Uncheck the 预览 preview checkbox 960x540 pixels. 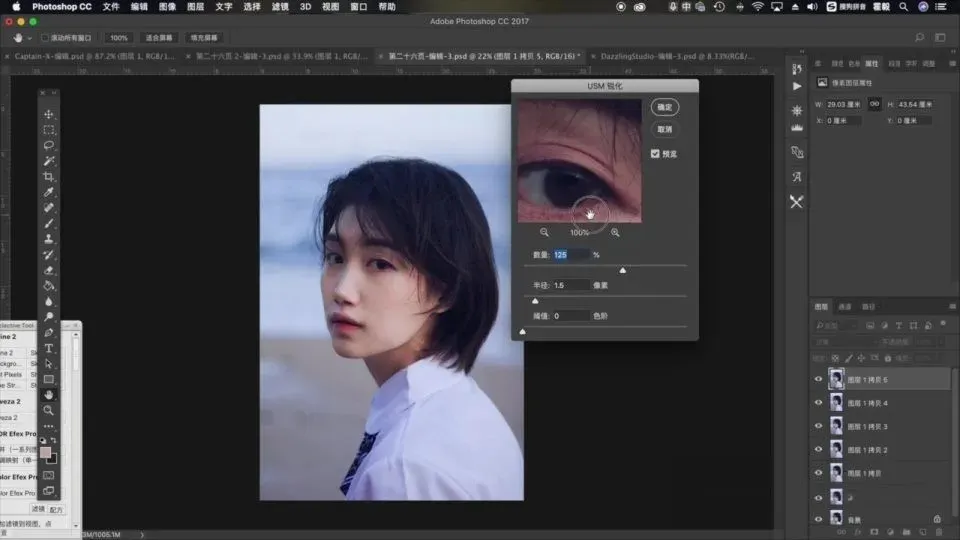tap(655, 154)
